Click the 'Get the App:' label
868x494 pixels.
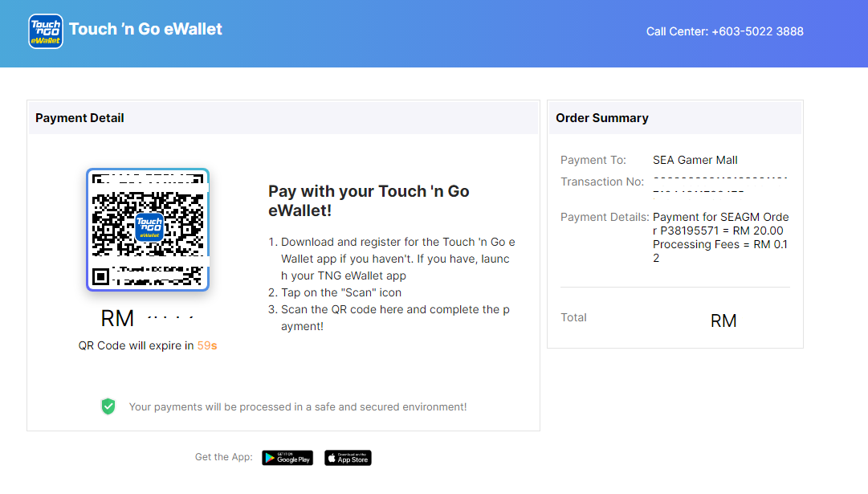pyautogui.click(x=224, y=457)
